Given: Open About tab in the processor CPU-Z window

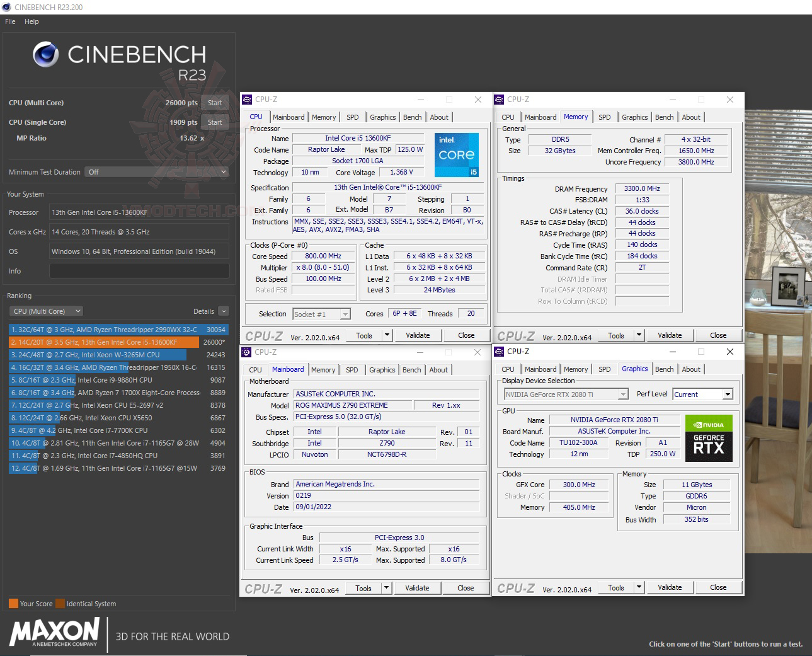Looking at the screenshot, I should coord(440,117).
